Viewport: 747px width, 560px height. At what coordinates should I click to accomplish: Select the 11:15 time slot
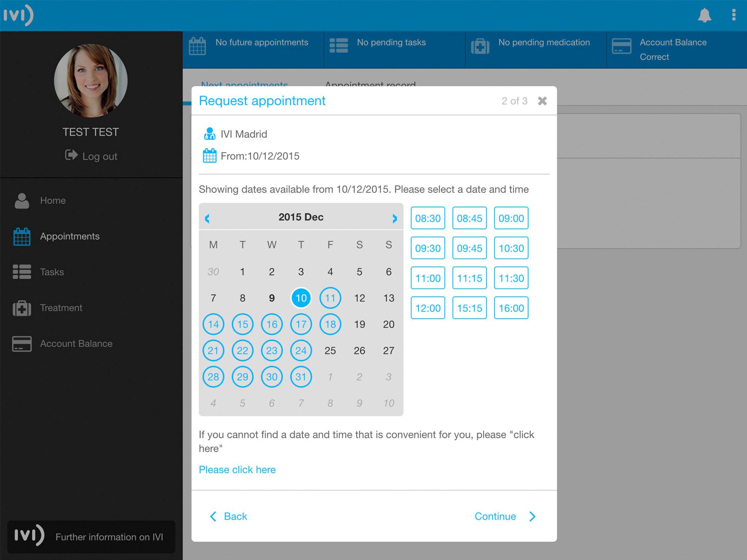(x=469, y=278)
